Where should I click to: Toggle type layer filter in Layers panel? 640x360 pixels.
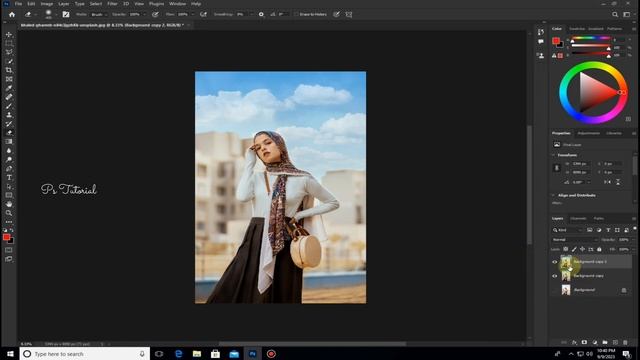(608, 230)
